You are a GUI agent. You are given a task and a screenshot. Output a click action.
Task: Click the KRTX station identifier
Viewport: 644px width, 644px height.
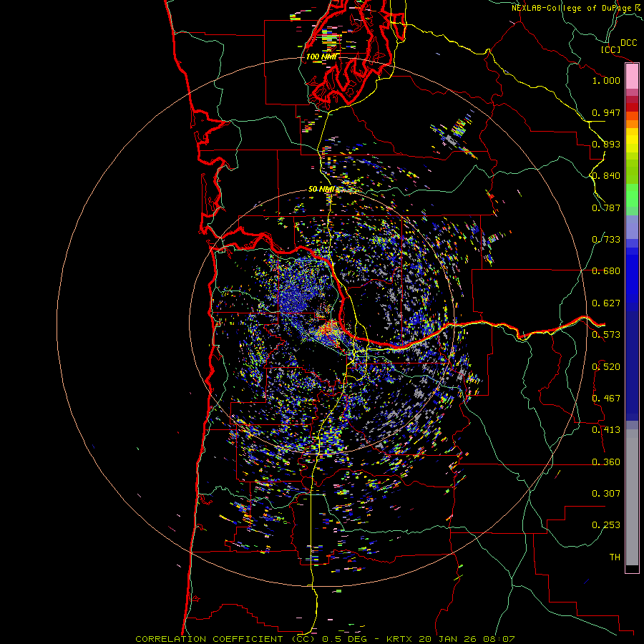point(400,639)
